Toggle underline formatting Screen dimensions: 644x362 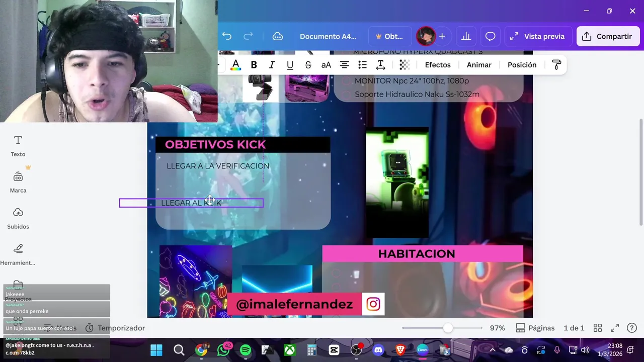290,65
